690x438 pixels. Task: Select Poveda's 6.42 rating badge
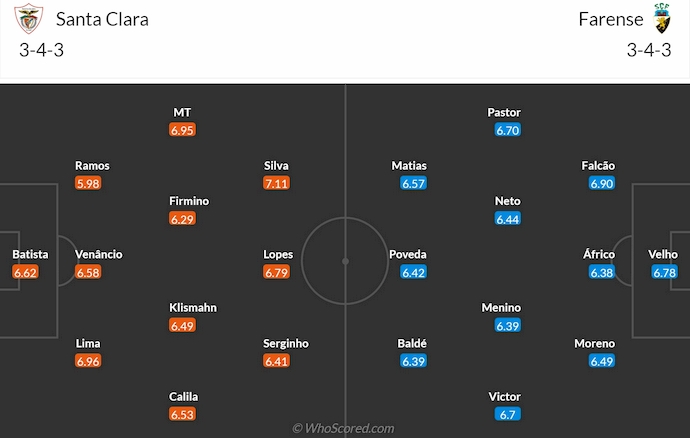click(x=413, y=272)
